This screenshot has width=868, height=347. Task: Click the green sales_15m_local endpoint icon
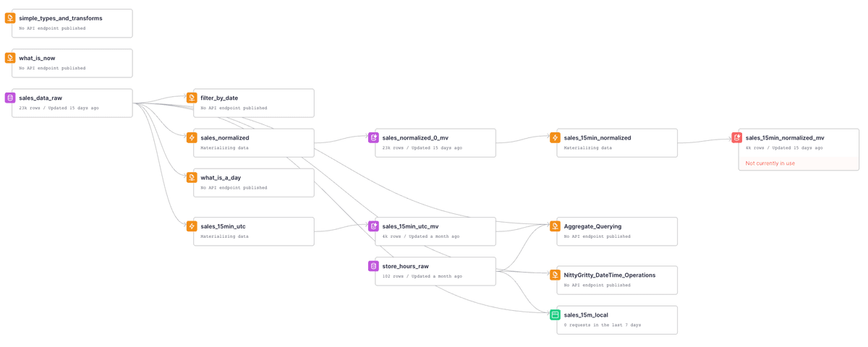[555, 314]
